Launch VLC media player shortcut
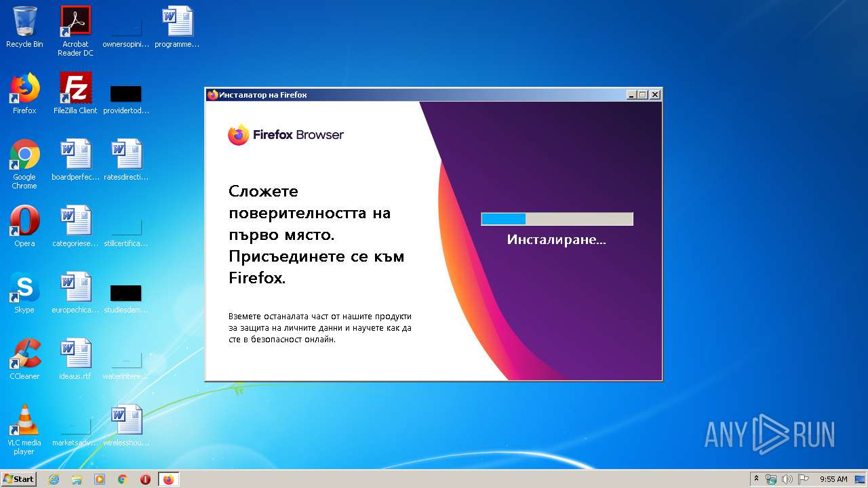Viewport: 868px width, 488px height. click(24, 430)
